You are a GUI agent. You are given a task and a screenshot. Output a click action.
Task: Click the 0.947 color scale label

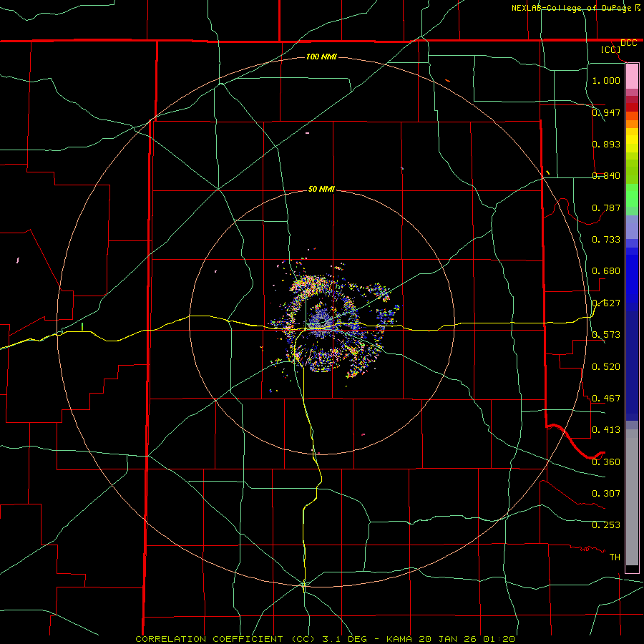point(606,112)
